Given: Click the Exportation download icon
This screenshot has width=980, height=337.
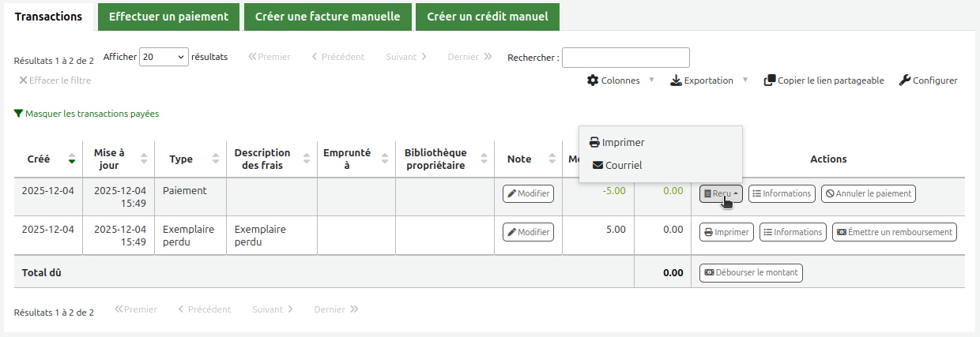Looking at the screenshot, I should (676, 81).
